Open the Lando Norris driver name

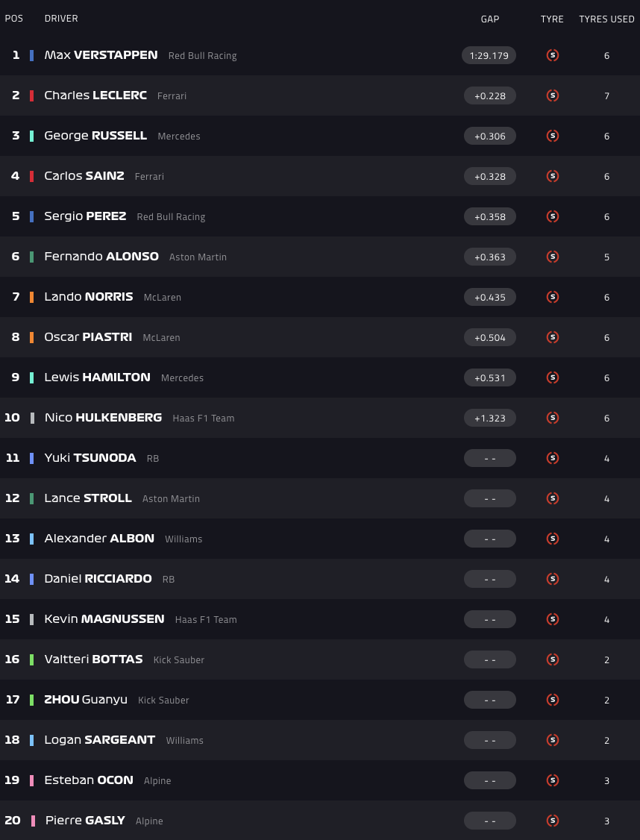pyautogui.click(x=88, y=297)
